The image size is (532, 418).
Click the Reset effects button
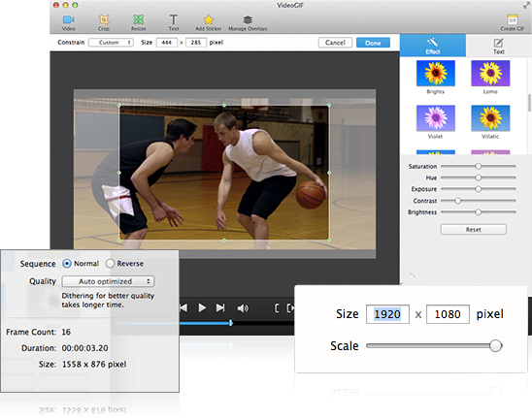474,230
